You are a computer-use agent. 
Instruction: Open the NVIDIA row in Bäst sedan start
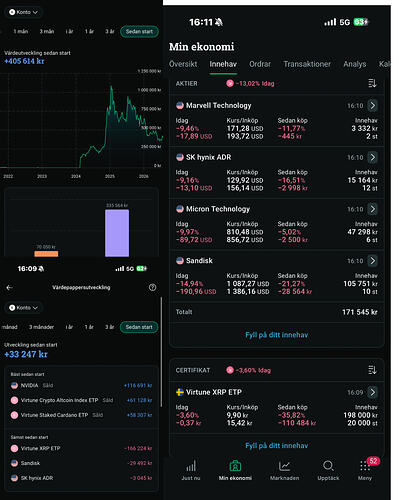point(81,385)
